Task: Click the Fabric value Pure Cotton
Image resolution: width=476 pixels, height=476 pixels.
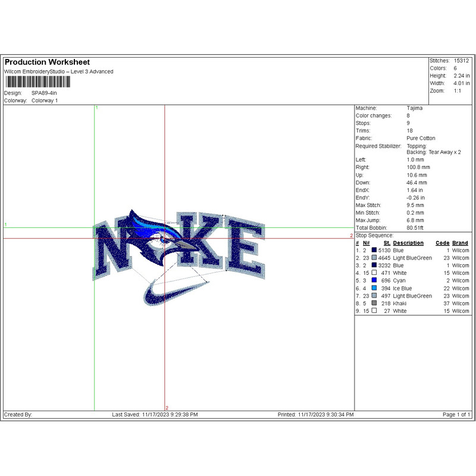Action: [421, 138]
